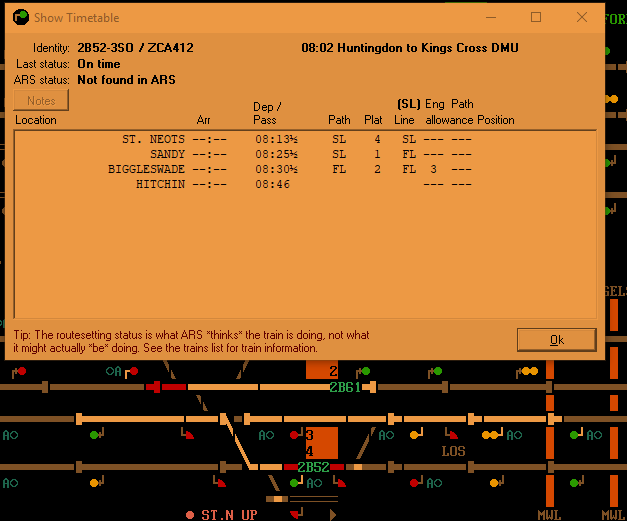The image size is (627, 521).
Task: Click the red shunt signal right of the 2B52 berth
Action: [x=339, y=481]
